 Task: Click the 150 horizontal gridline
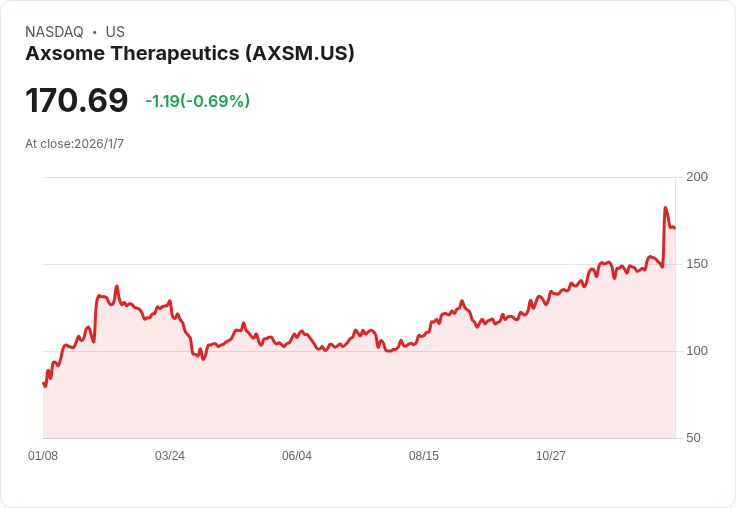click(x=359, y=264)
